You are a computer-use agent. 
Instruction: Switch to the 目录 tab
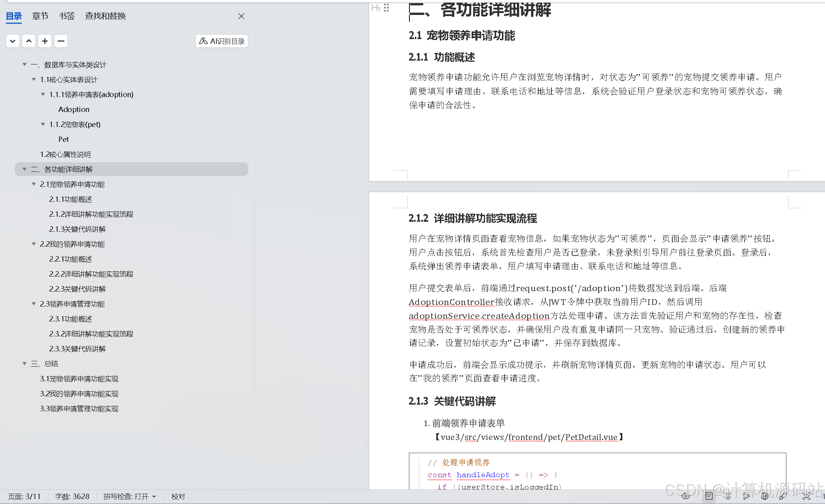[14, 16]
